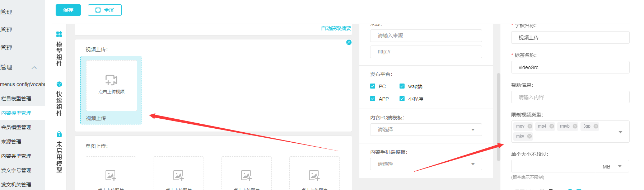The height and width of the screenshot is (190, 644).
Task: Collapse the sidebar 管理 group chevron
Action: [34, 67]
